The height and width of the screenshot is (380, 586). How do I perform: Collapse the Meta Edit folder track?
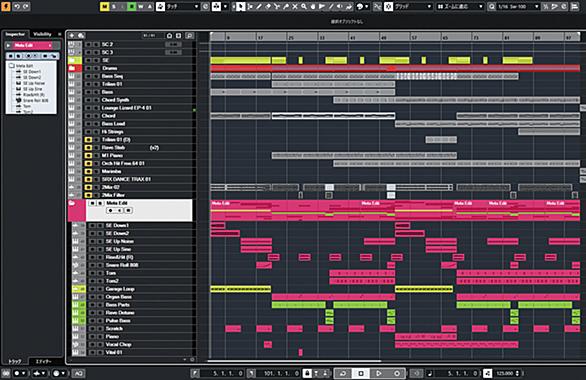(x=72, y=203)
